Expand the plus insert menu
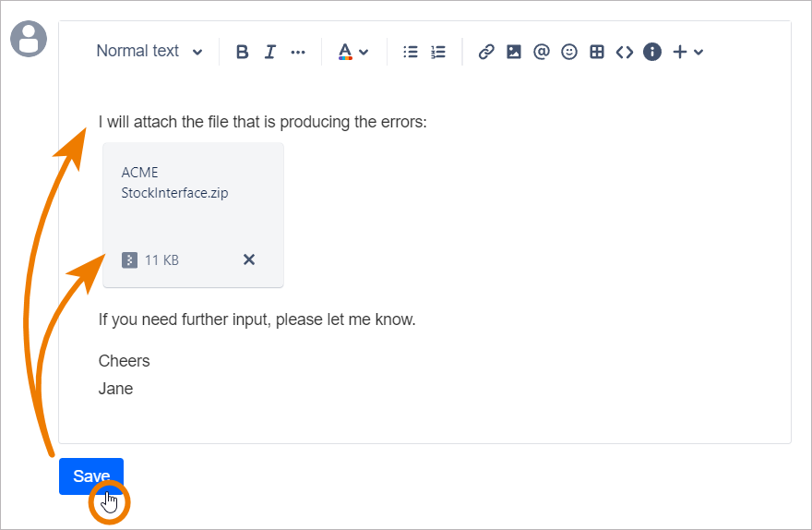This screenshot has height=530, width=812. [x=687, y=52]
